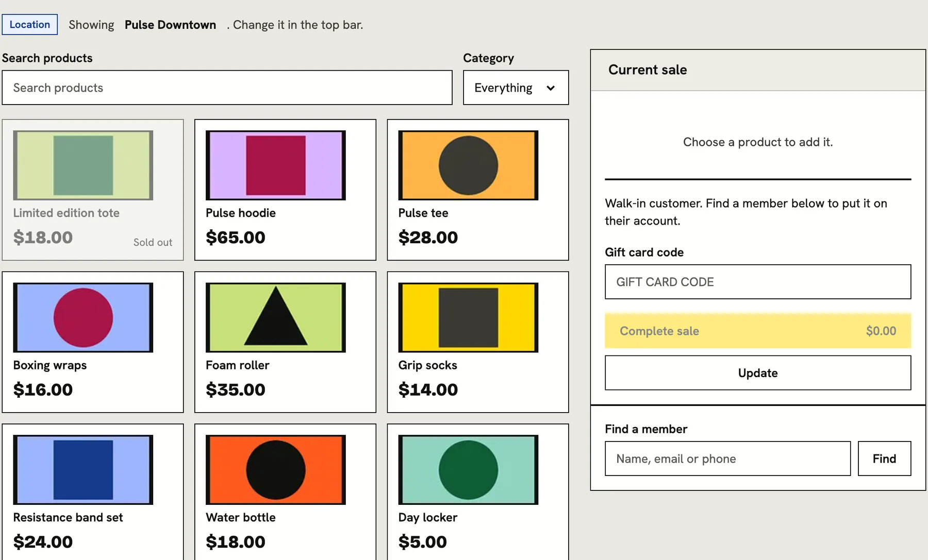This screenshot has height=560, width=928.
Task: Click the Find button
Action: coord(884,459)
